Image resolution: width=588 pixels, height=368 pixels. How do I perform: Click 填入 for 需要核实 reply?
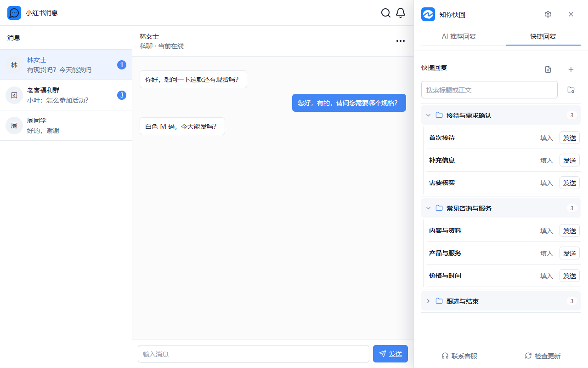[x=547, y=183]
